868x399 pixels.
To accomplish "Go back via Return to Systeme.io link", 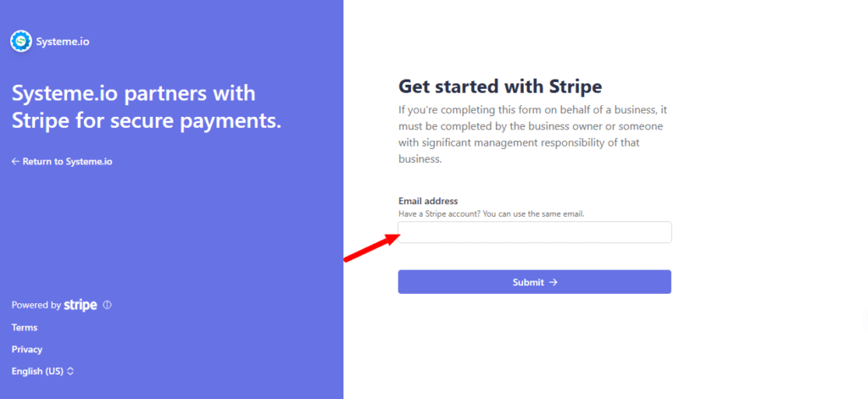I will point(62,162).
